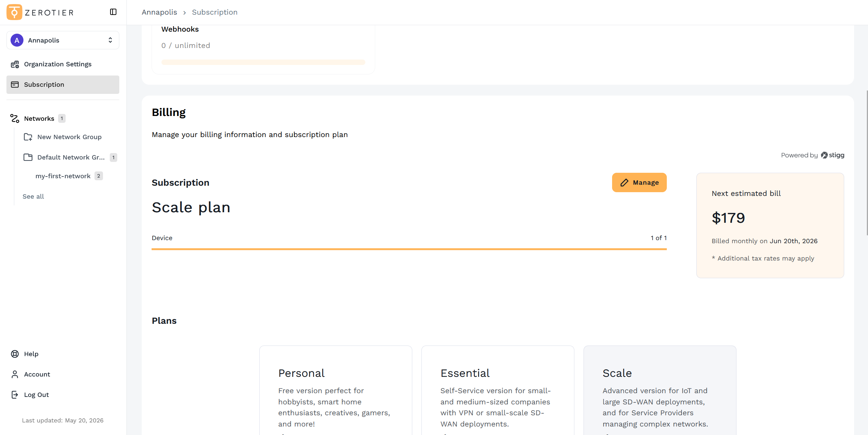
Task: Click the 1 of 1 device count
Action: point(659,238)
